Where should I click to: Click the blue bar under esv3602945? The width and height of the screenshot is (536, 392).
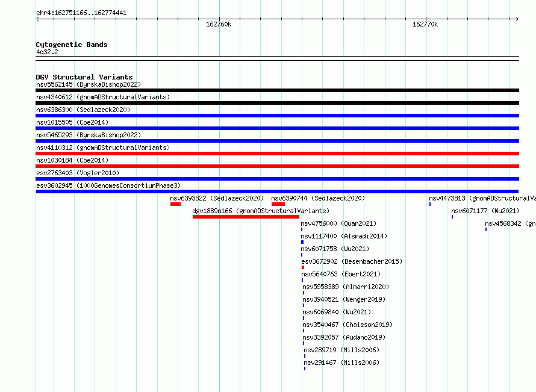[277, 191]
